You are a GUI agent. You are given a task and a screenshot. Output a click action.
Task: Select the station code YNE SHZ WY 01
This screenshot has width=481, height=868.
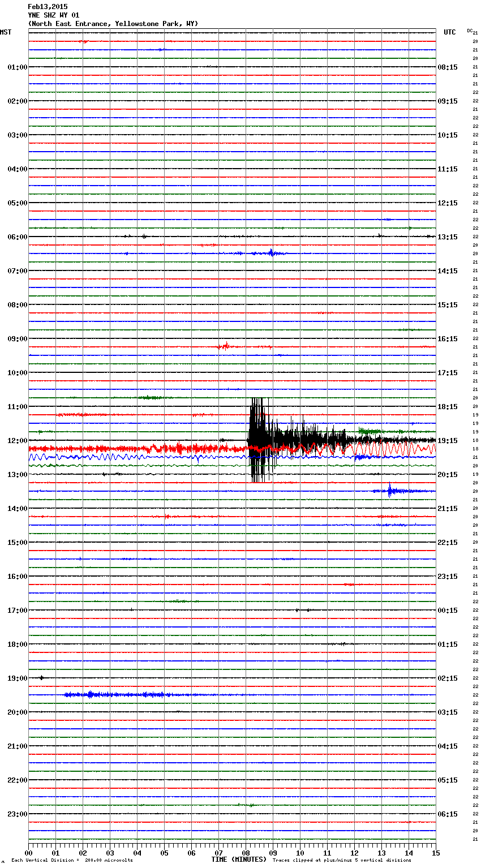pos(54,15)
